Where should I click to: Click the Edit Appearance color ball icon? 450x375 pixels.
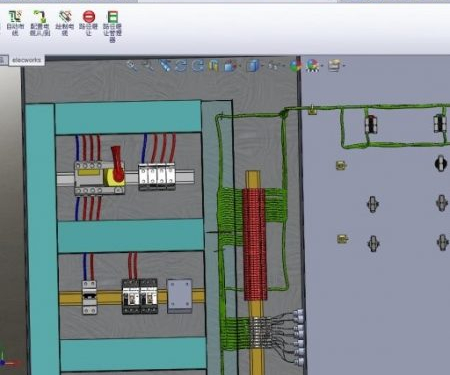(x=296, y=66)
